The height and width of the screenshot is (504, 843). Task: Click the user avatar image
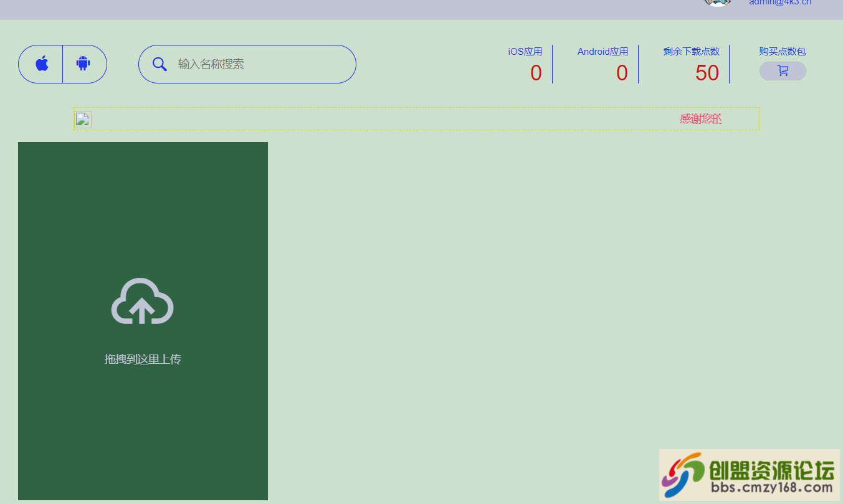pos(718,2)
